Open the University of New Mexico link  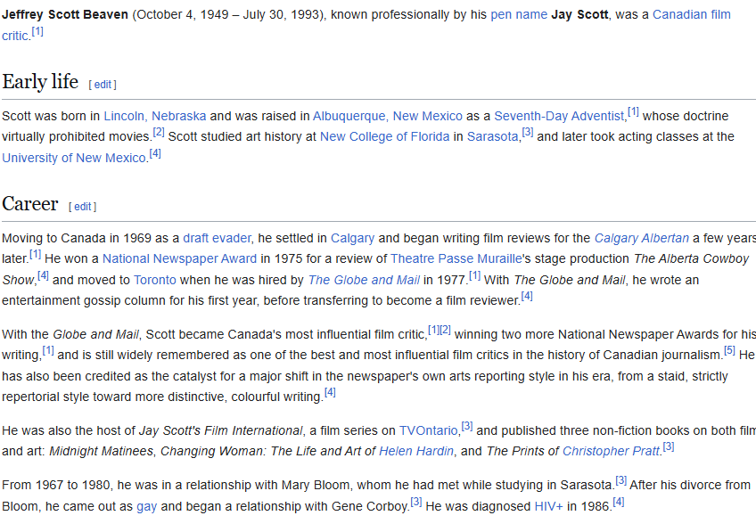click(x=74, y=158)
